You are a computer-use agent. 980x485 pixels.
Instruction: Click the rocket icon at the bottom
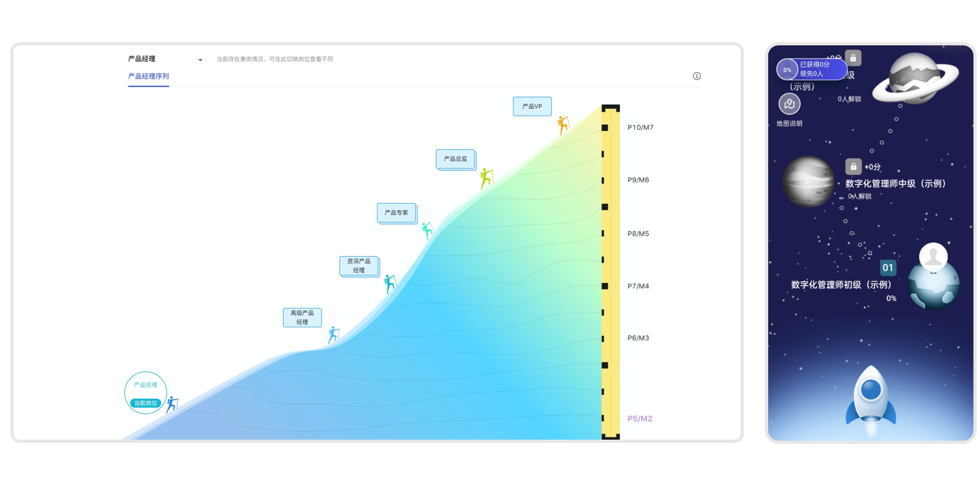pyautogui.click(x=870, y=398)
